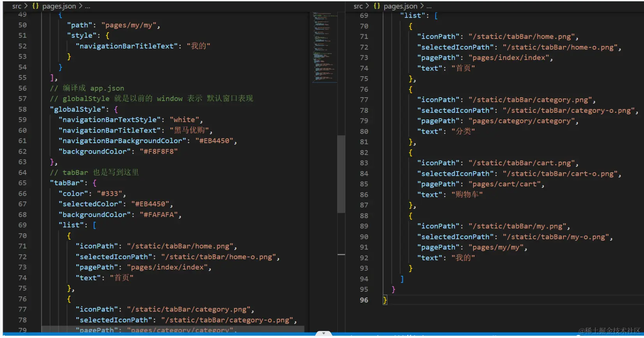Click "pages/index/index" in the left editor
Screen dimensions: 644x338
pos(167,267)
